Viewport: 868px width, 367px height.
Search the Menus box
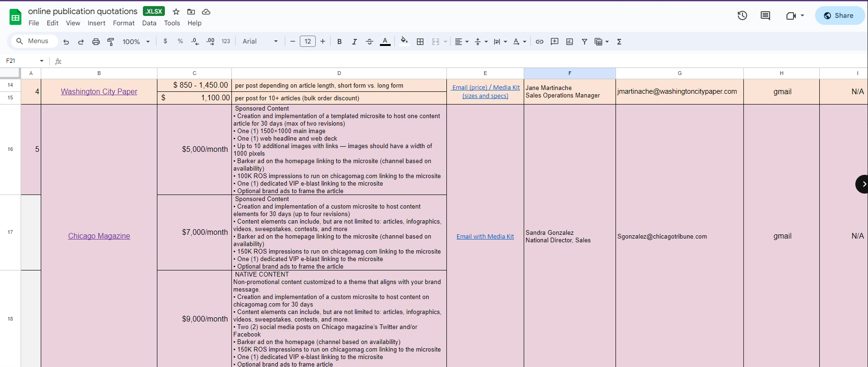coord(34,41)
